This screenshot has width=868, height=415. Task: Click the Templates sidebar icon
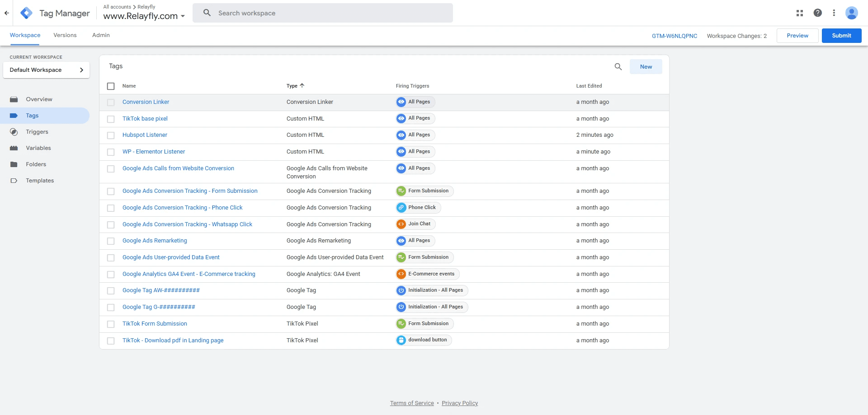coord(14,181)
